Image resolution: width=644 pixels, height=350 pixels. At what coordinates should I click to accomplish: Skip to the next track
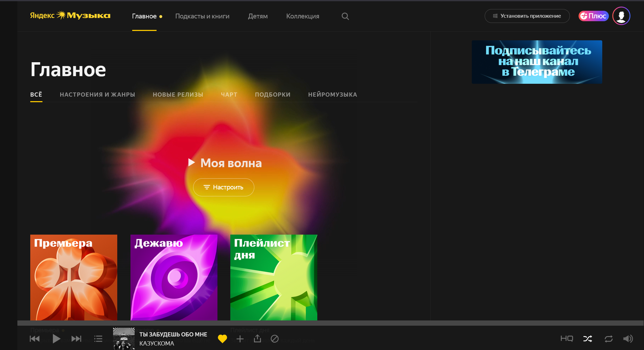(x=76, y=339)
